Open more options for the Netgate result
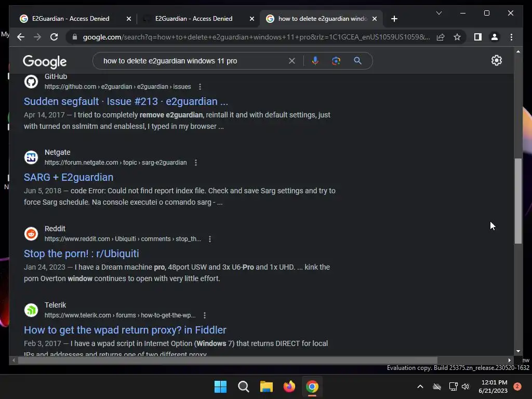This screenshot has width=532, height=399. tap(196, 163)
